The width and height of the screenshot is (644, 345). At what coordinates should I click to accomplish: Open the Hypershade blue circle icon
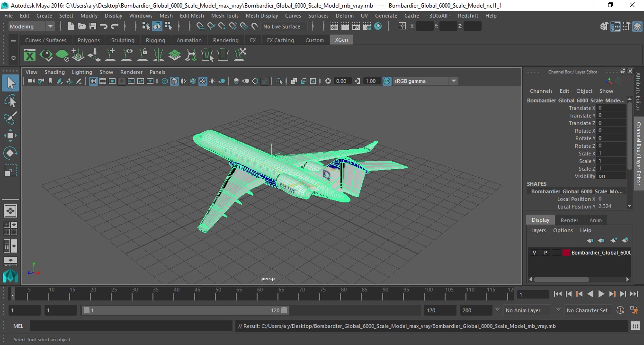[x=378, y=27]
